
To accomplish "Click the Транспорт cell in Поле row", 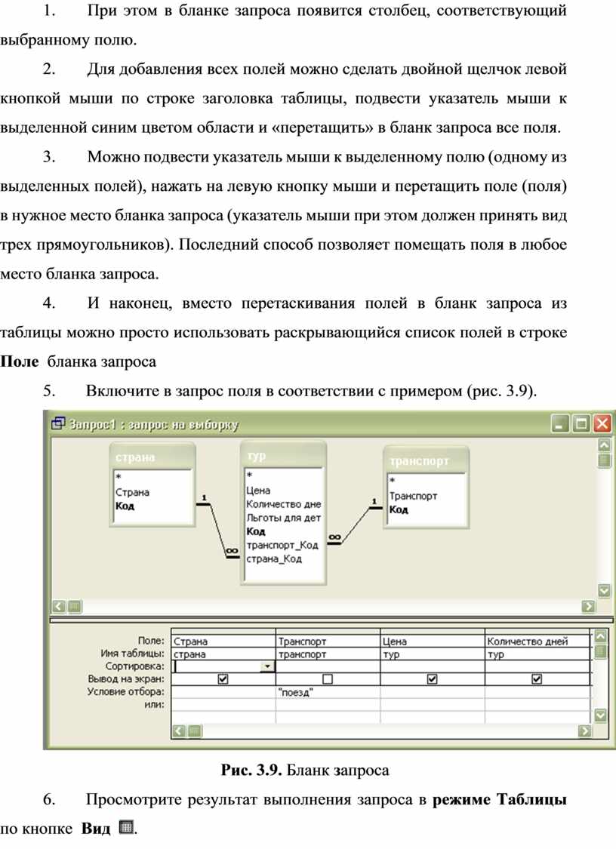I will coord(328,641).
